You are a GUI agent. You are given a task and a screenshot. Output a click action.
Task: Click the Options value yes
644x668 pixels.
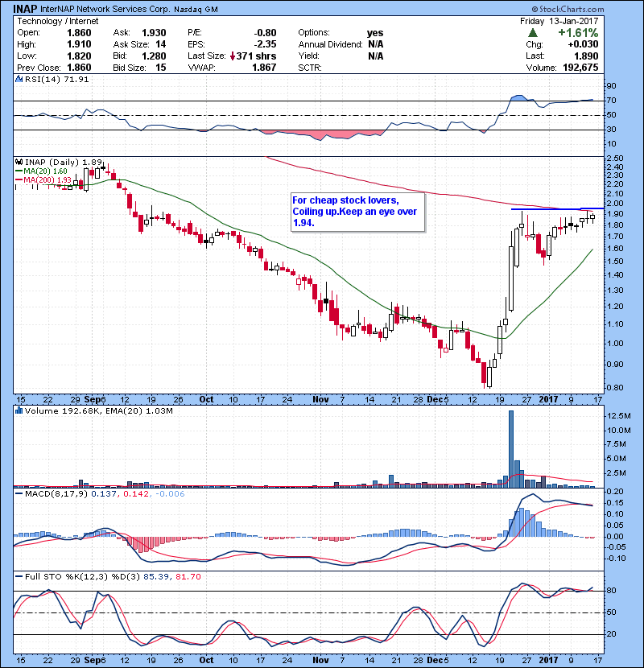[x=375, y=33]
